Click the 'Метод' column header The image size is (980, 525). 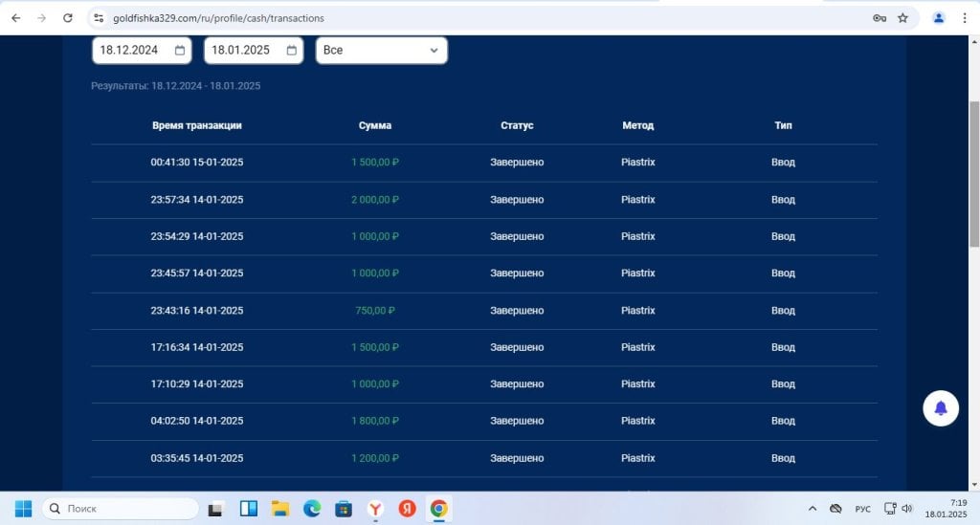638,125
